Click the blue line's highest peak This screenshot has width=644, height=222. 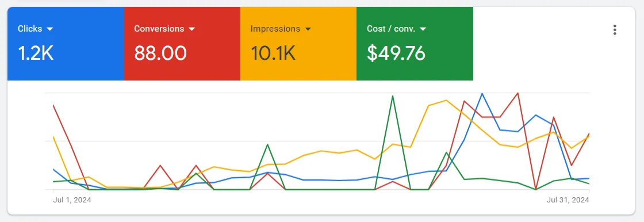click(x=482, y=94)
